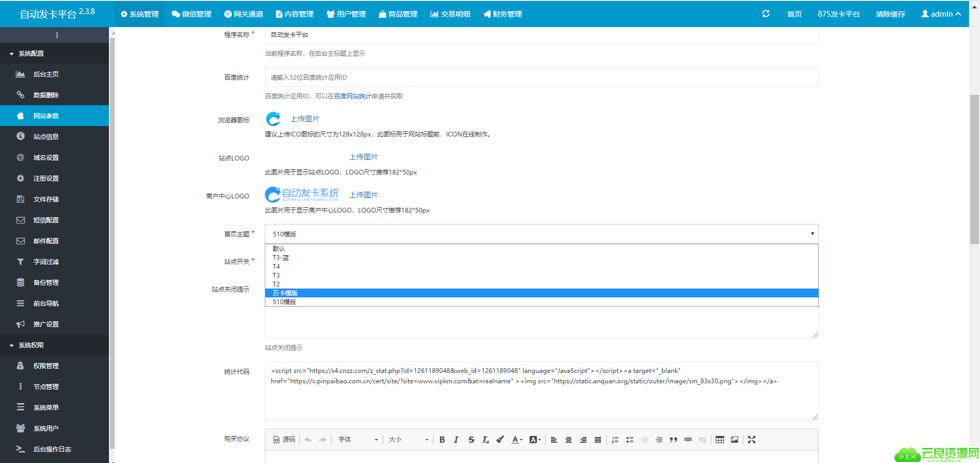Click the remove format icon
This screenshot has width=980, height=463.
tap(486, 440)
